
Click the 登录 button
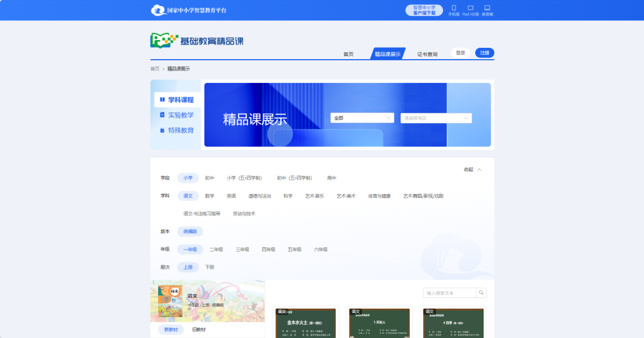[460, 53]
